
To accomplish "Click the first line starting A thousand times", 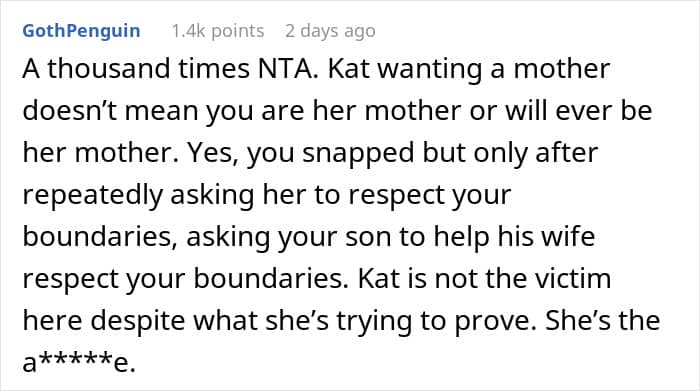I will click(x=316, y=69).
